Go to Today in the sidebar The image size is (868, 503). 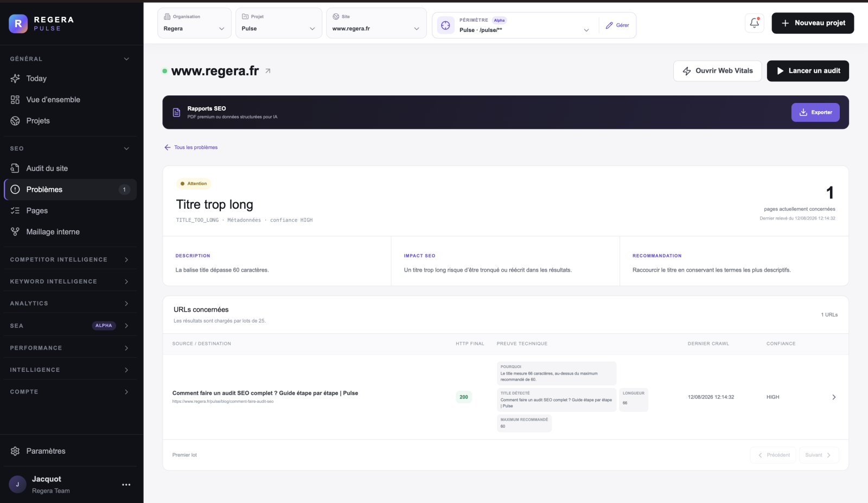tap(70, 79)
